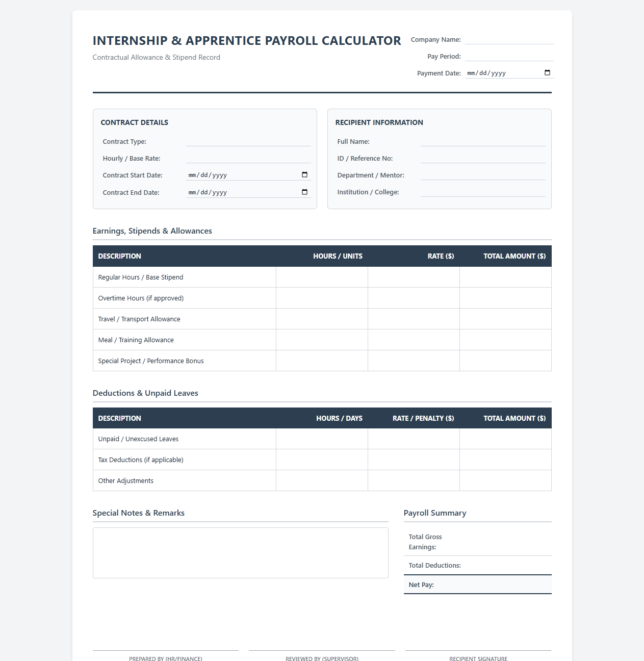Click Tax Deductions Rate / Penalty cell

414,460
